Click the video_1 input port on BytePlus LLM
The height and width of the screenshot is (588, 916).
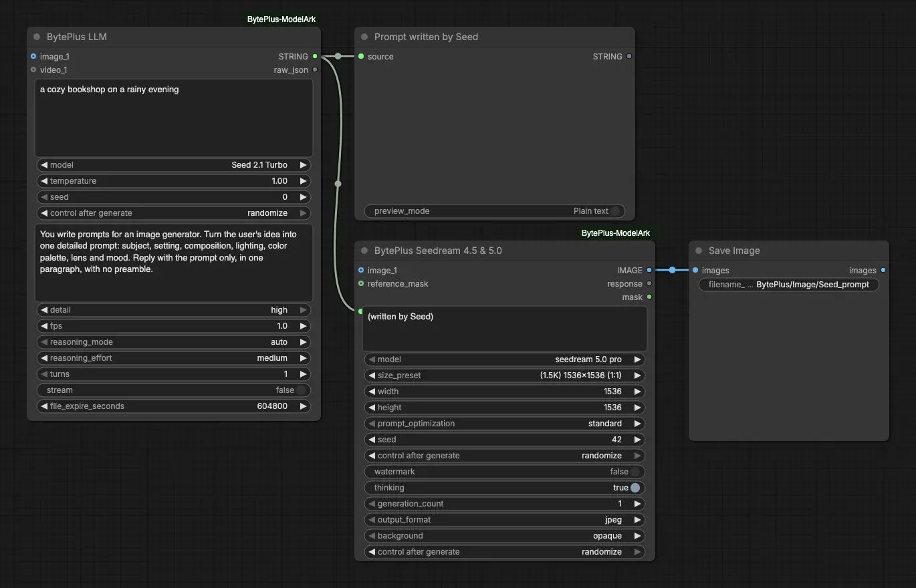tap(33, 69)
